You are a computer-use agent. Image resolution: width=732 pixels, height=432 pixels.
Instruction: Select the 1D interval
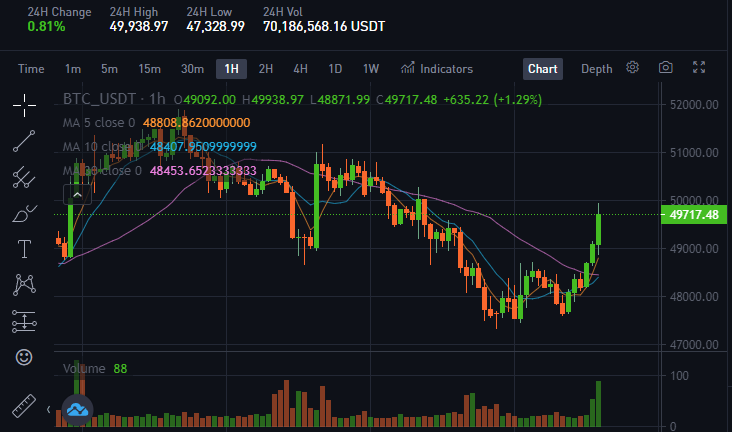tap(335, 69)
